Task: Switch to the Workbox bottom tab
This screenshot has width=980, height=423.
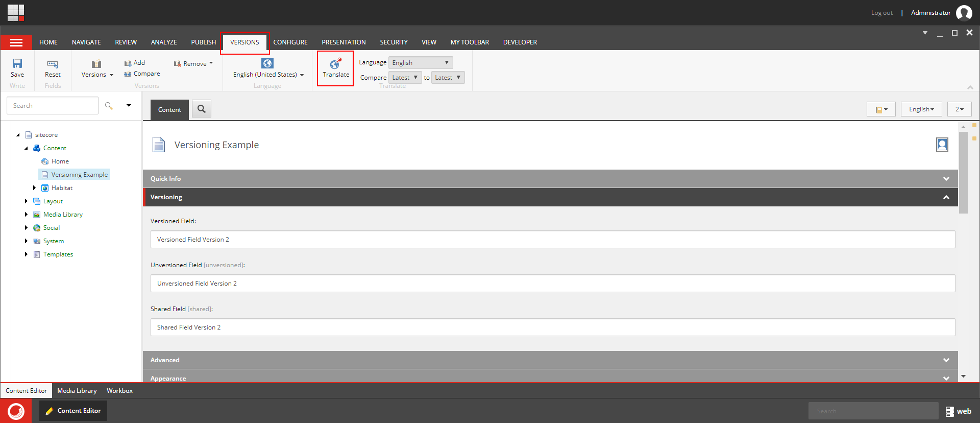Action: (119, 391)
